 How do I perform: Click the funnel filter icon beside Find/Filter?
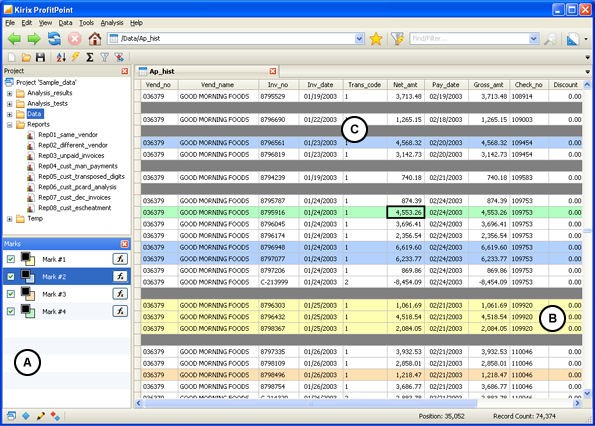pyautogui.click(x=397, y=39)
